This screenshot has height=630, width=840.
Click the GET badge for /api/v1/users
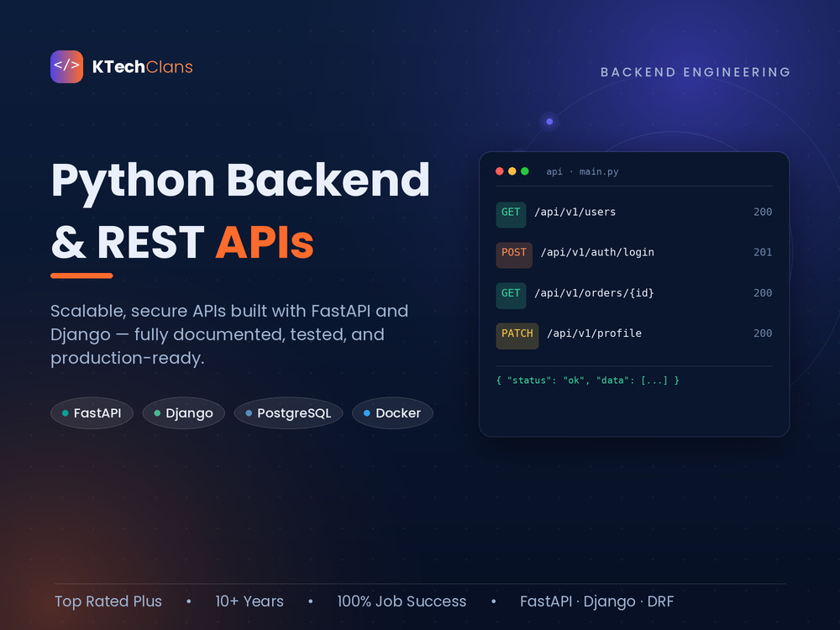pyautogui.click(x=511, y=215)
